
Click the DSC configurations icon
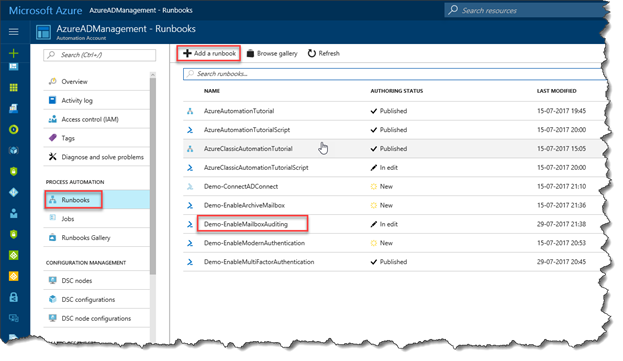tap(52, 299)
